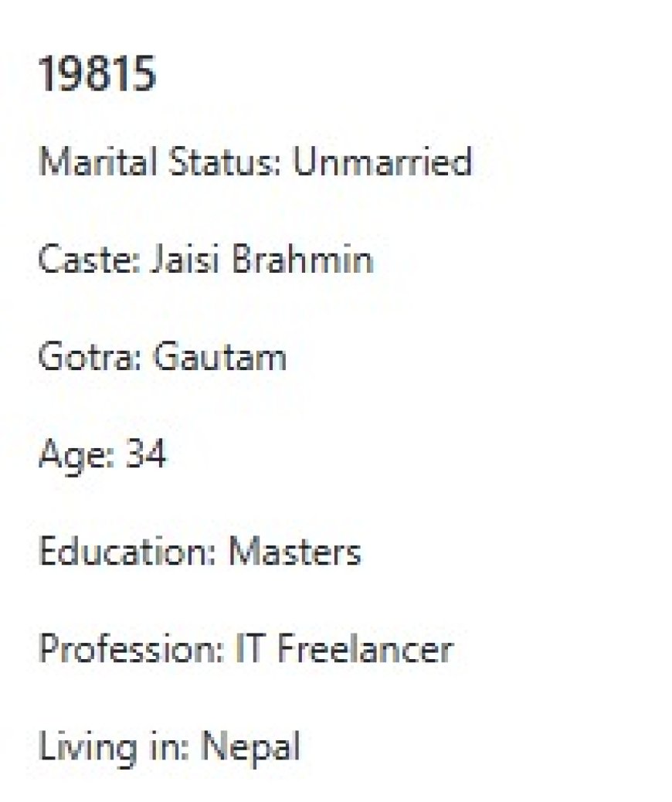Click the profile ID 19815 heading
Image resolution: width=672 pixels, height=802 pixels.
point(97,76)
